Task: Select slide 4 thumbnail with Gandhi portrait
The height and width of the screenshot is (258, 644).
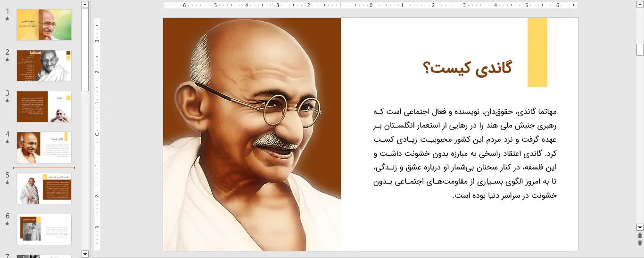Action: (44, 147)
